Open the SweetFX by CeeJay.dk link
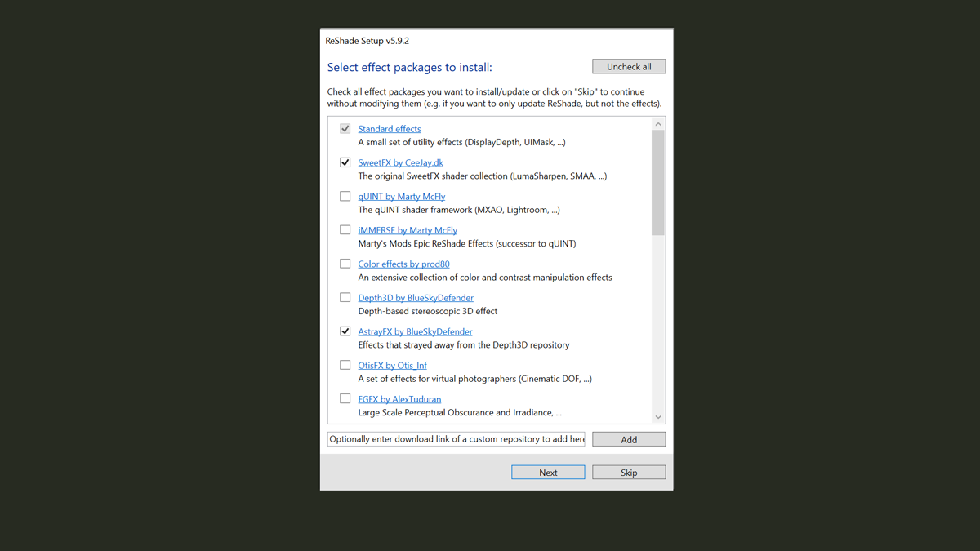 pyautogui.click(x=400, y=162)
